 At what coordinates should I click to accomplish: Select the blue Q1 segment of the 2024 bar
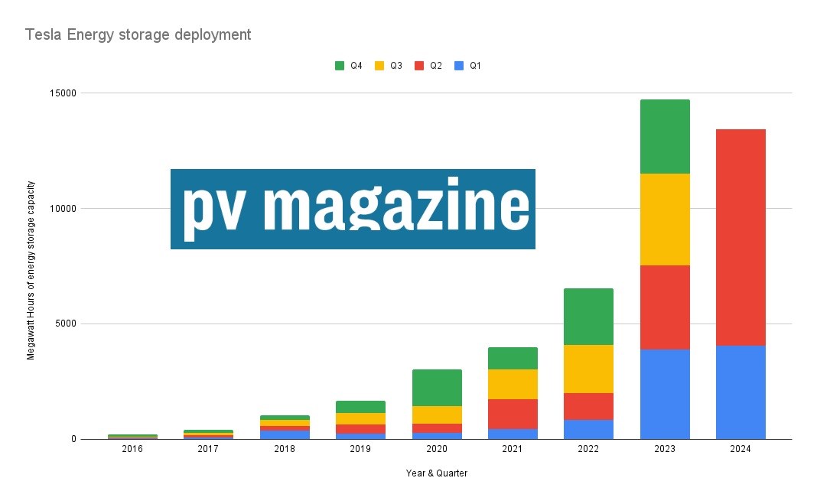tap(741, 392)
